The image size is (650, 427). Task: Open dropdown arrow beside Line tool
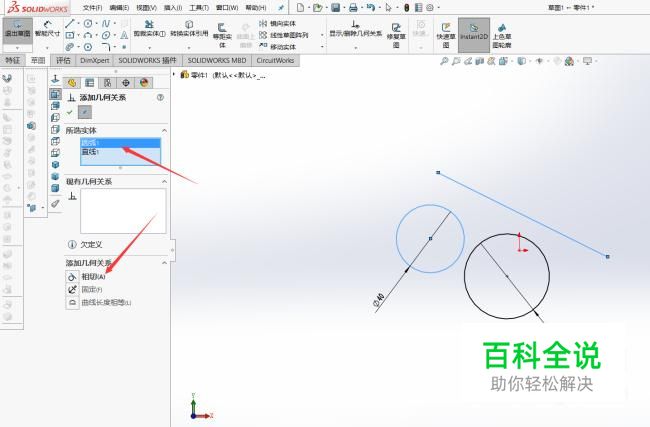click(x=78, y=24)
